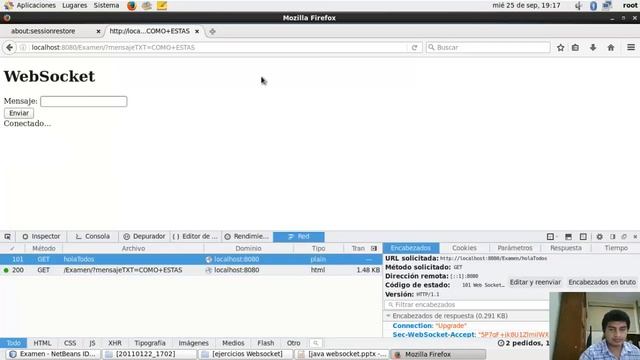Filter network requests by Tipografía
The width and height of the screenshot is (640, 360).
pyautogui.click(x=150, y=343)
